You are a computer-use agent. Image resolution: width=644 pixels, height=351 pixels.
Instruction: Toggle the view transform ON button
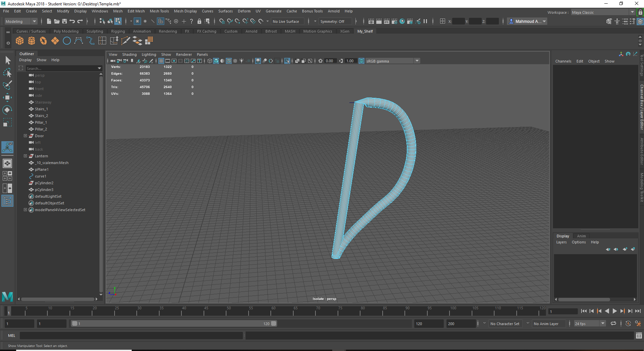[x=361, y=61]
